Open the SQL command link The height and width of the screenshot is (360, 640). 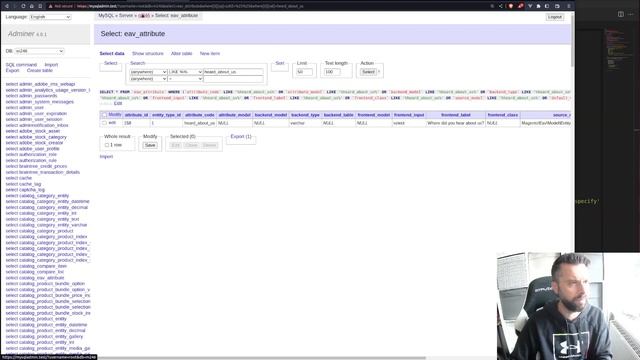click(x=21, y=65)
